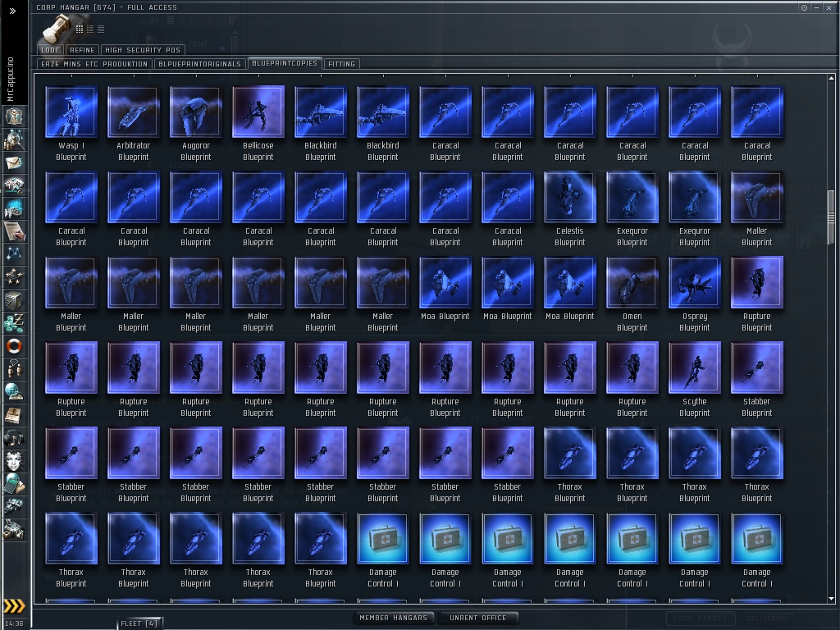The width and height of the screenshot is (840, 630).
Task: Open Help via the lifebuoy icon
Action: tap(14, 347)
